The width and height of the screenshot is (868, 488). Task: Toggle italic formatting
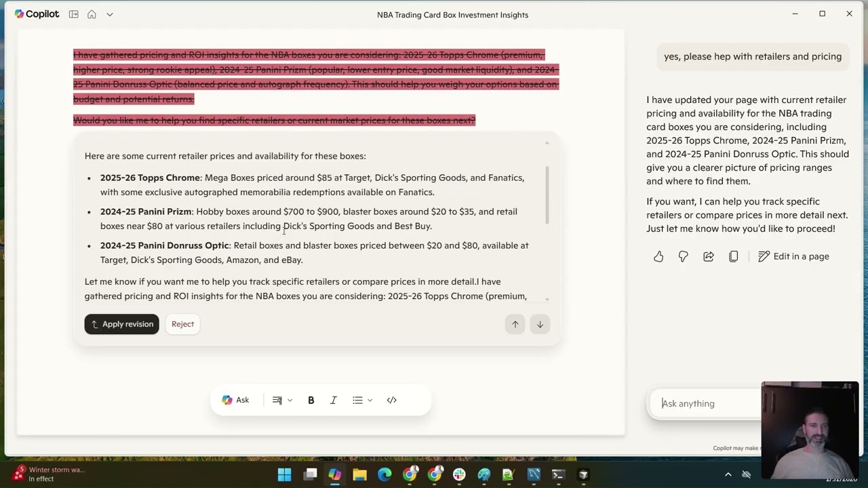334,400
